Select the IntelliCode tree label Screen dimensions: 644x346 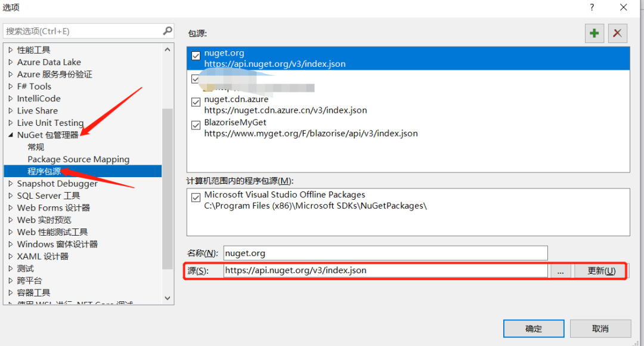click(39, 98)
